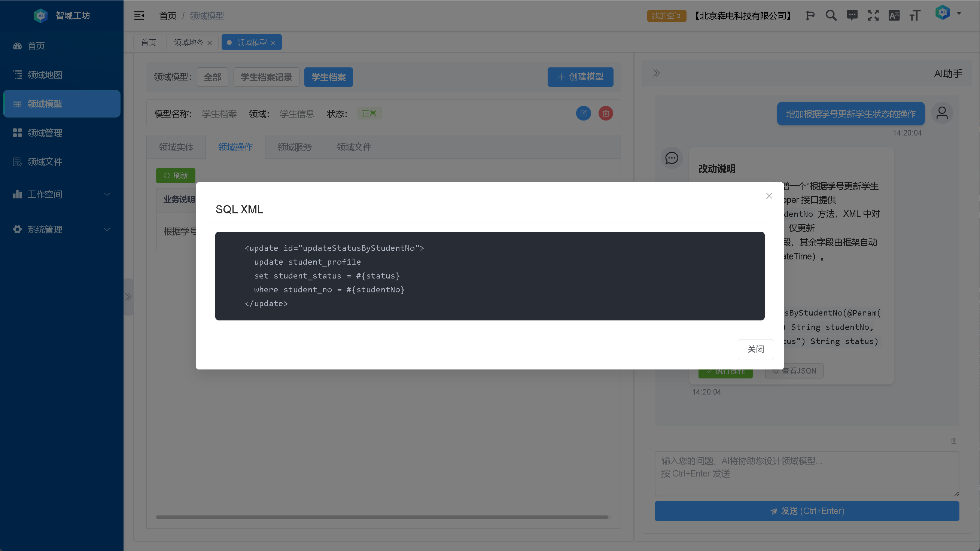Screen dimensions: 980x551
Task: Toggle fullscreen mode icon
Action: point(873,16)
